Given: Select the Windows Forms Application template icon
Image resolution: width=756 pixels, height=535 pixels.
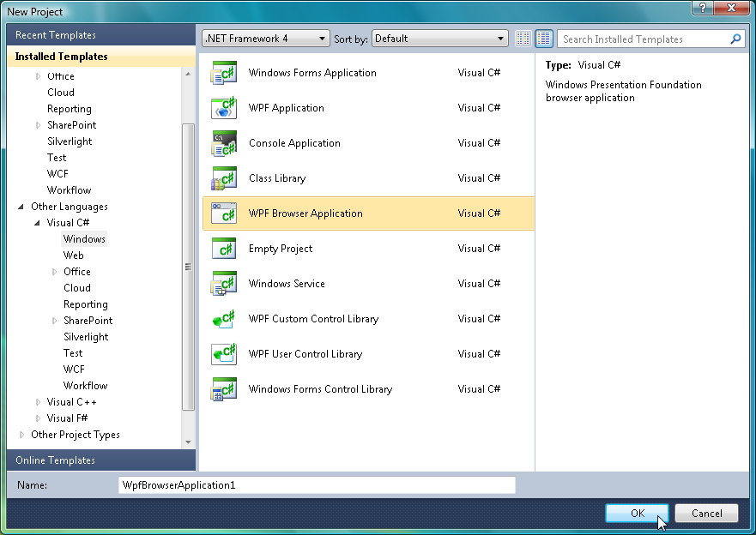Looking at the screenshot, I should pos(224,73).
